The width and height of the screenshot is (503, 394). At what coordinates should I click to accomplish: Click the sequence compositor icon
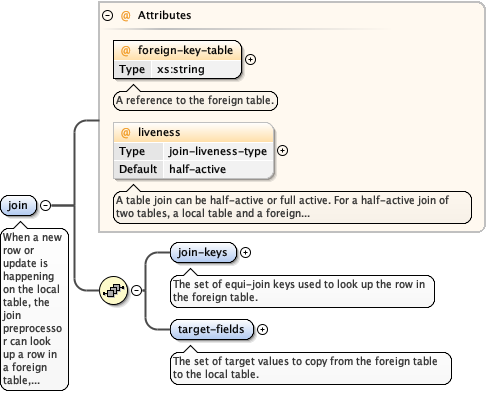pyautogui.click(x=114, y=290)
